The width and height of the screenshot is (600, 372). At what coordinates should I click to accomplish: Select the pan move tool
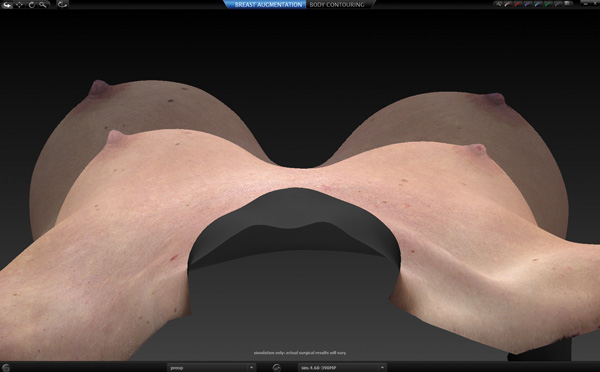pyautogui.click(x=20, y=5)
